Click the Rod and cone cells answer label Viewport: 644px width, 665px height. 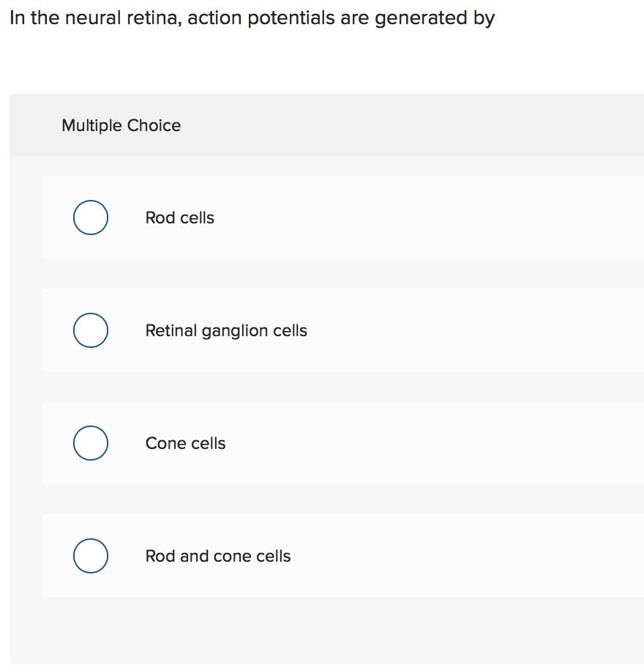(217, 556)
